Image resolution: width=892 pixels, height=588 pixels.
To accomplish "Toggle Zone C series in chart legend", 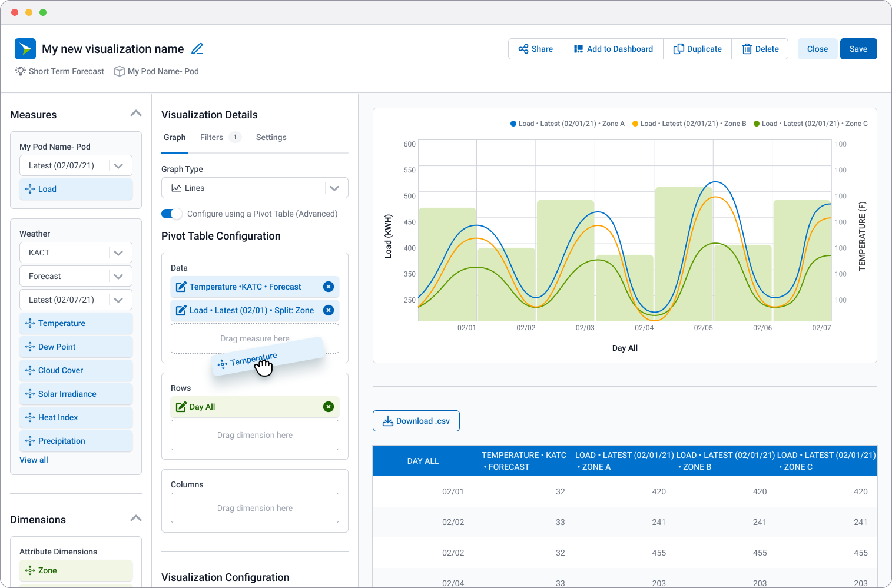I will (810, 124).
